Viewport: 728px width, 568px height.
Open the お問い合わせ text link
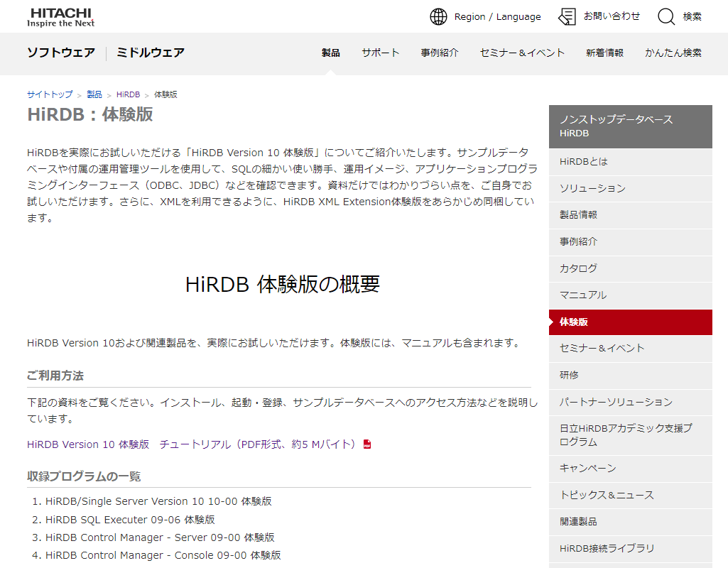pos(612,16)
